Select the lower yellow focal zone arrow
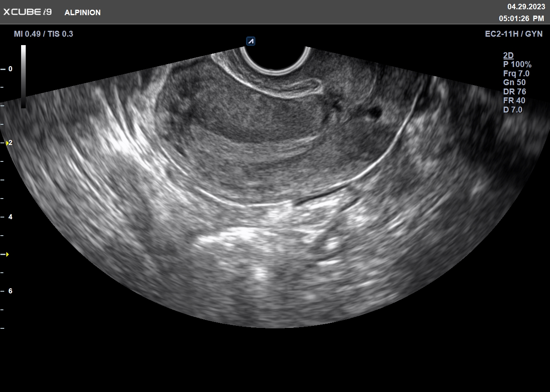 pyautogui.click(x=7, y=254)
